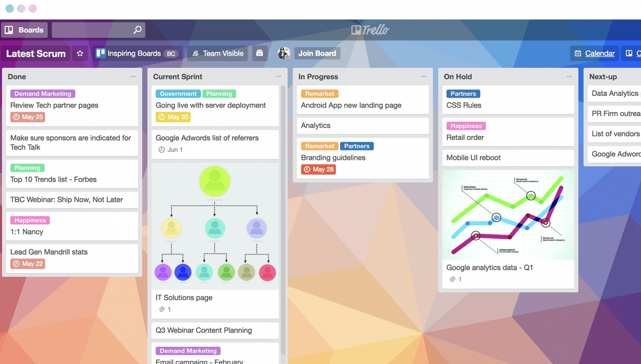Click Remarket label on Branding guidelines card

click(x=320, y=146)
